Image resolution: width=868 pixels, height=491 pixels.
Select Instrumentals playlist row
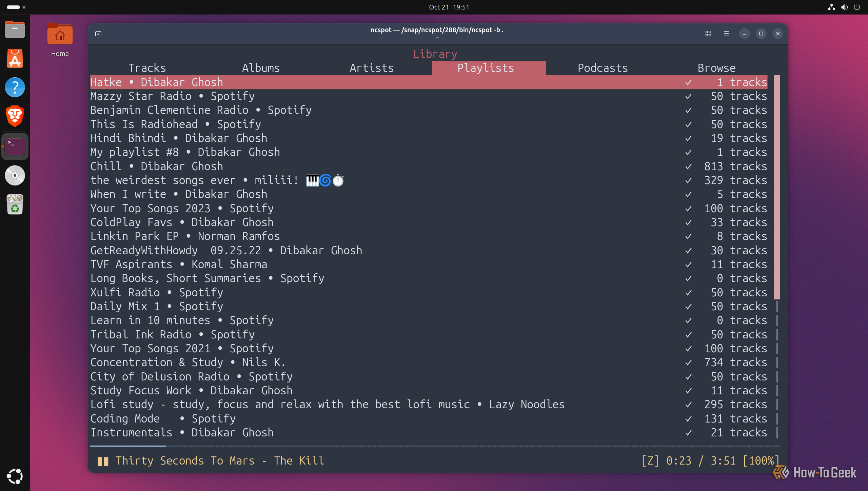429,433
